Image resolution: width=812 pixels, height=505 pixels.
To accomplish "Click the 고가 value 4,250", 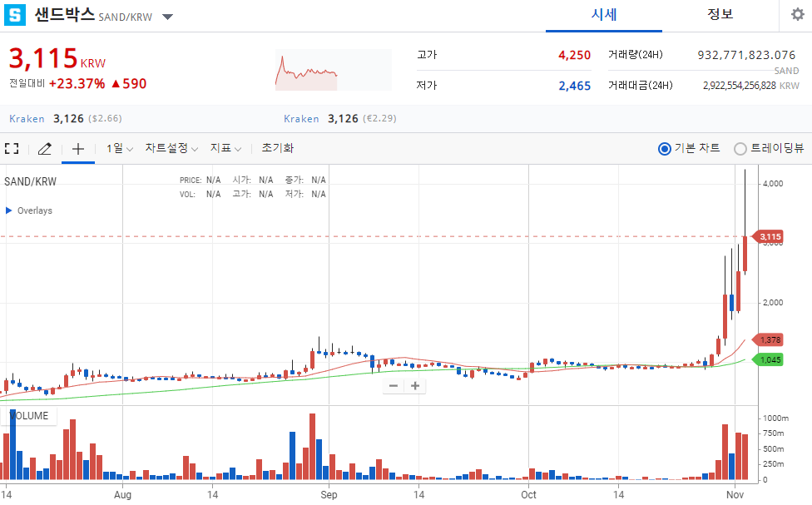I will pyautogui.click(x=574, y=55).
